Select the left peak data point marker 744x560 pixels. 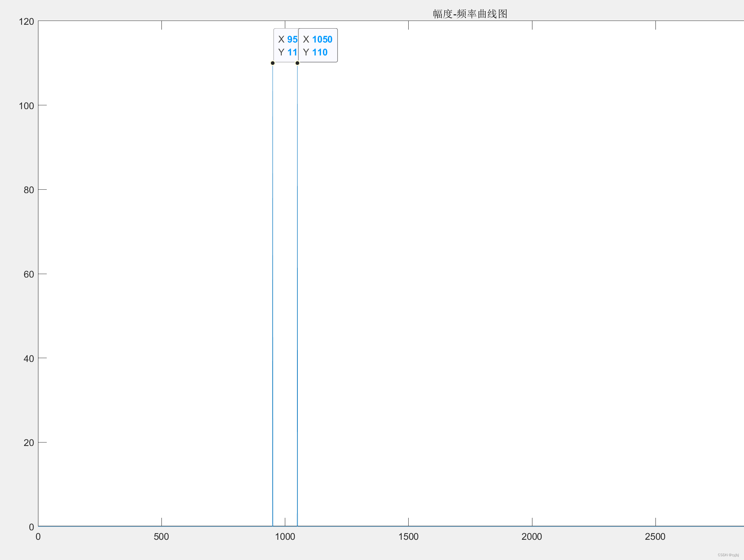pos(273,63)
